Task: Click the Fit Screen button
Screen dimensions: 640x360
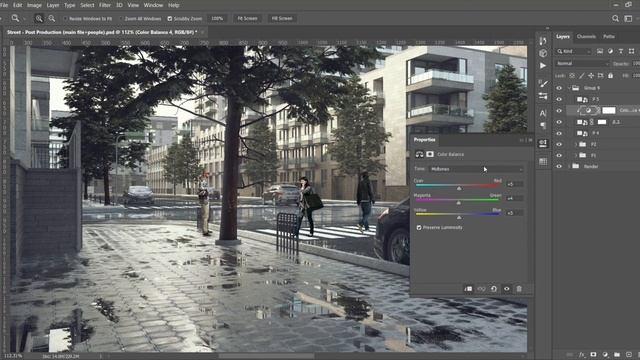Action: [x=247, y=18]
